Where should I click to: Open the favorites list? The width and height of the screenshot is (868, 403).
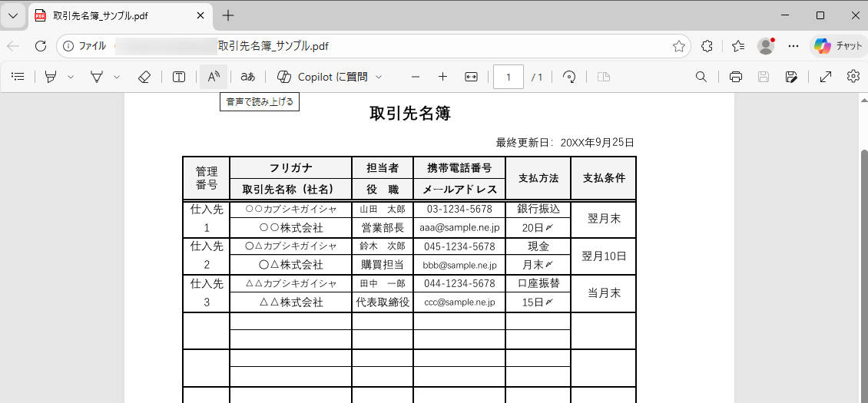(737, 46)
